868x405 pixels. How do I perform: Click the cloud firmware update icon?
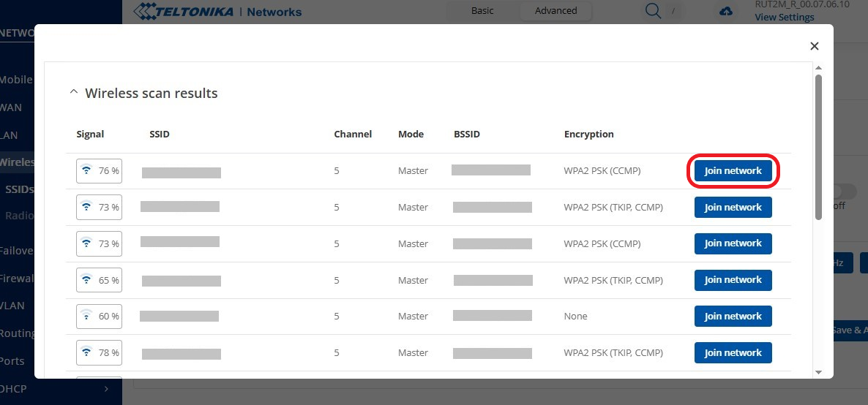pyautogui.click(x=726, y=12)
